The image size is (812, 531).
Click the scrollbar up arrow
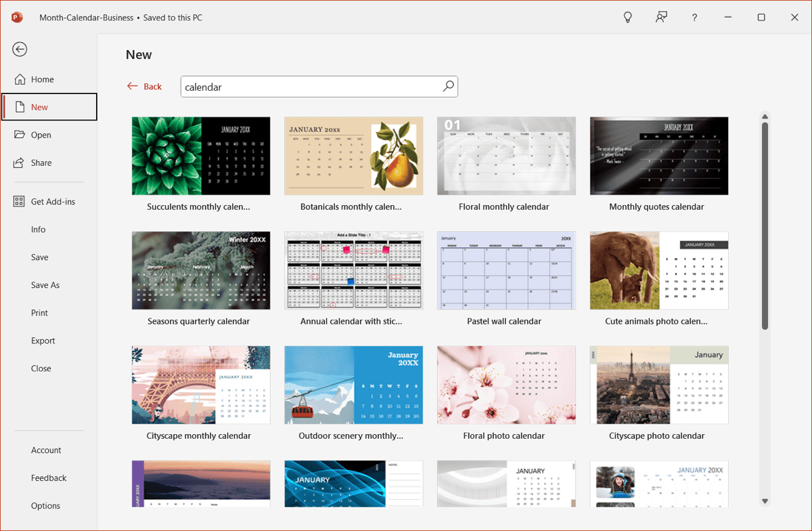(x=765, y=116)
